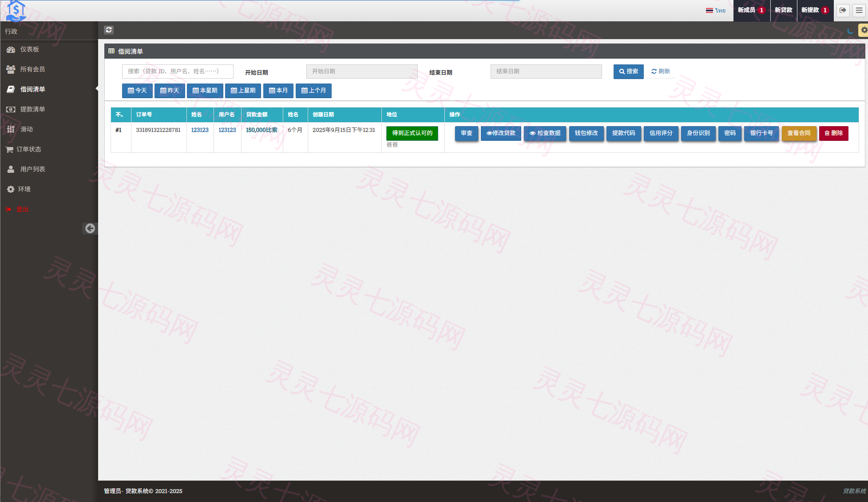Click the blue 搜索 button

click(x=629, y=72)
